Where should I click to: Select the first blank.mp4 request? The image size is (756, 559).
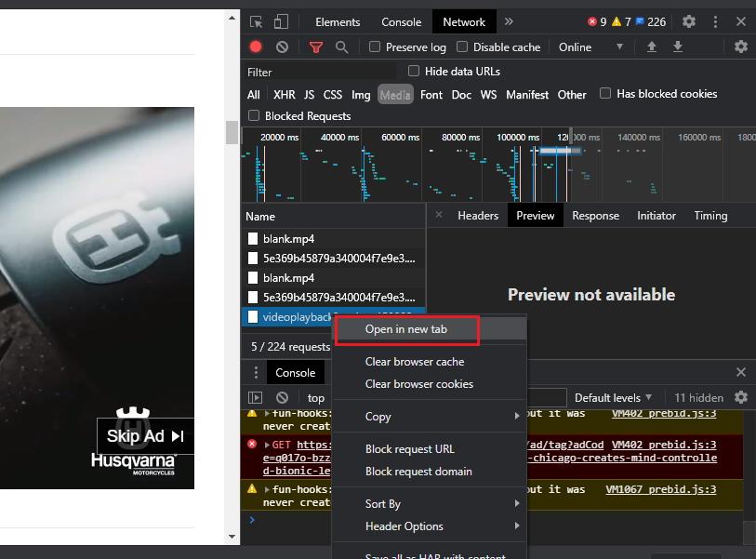[333, 239]
